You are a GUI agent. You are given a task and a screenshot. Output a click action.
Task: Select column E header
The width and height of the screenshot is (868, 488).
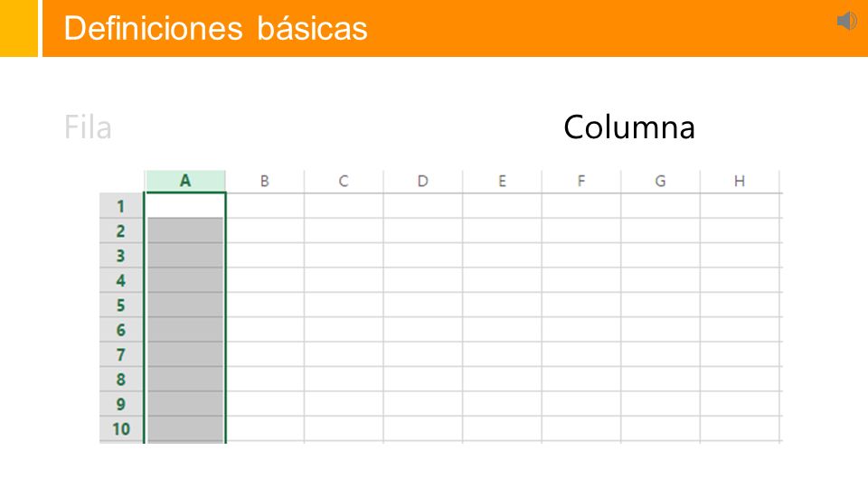click(x=502, y=181)
